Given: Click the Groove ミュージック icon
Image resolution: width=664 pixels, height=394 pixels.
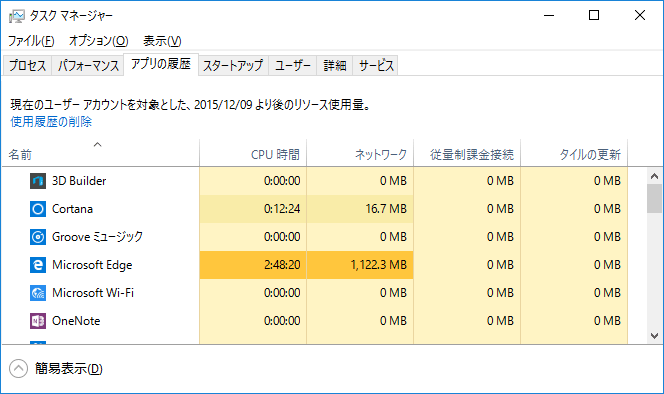Looking at the screenshot, I should click(x=38, y=237).
